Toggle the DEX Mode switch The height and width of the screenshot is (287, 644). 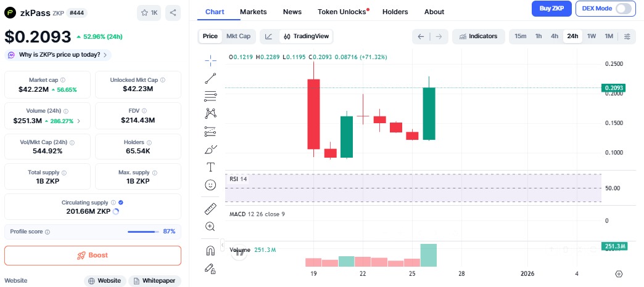(624, 9)
